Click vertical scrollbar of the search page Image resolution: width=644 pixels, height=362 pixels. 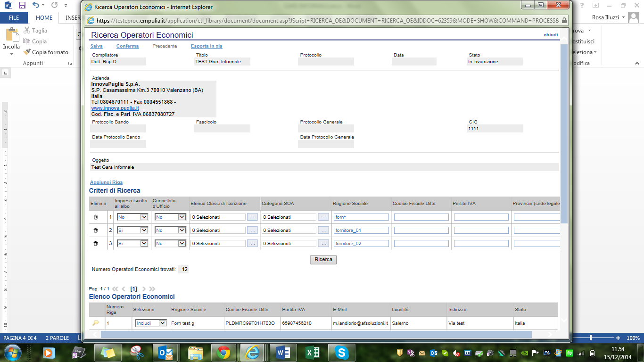tap(564, 133)
